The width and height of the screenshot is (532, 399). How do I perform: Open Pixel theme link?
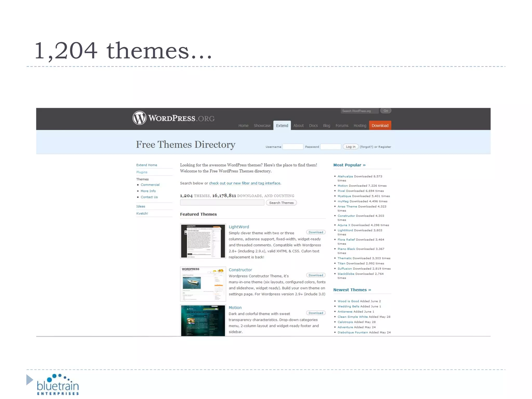(x=341, y=191)
